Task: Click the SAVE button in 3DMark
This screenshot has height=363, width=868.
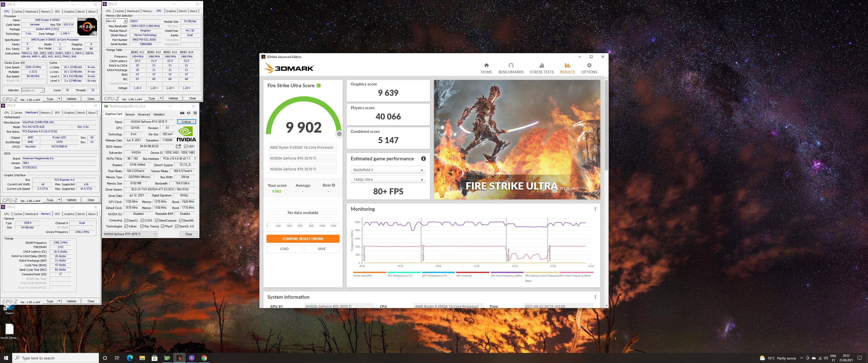Action: [x=322, y=249]
